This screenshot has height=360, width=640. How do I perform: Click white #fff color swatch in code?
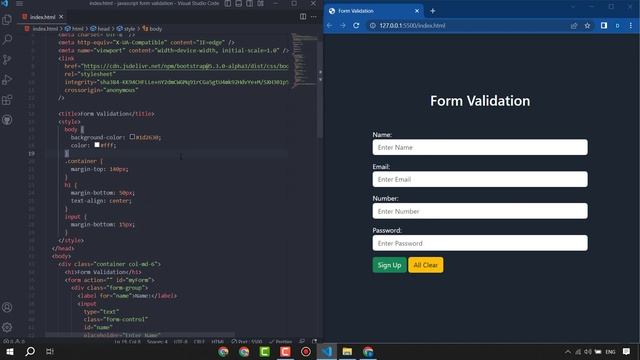(x=97, y=144)
